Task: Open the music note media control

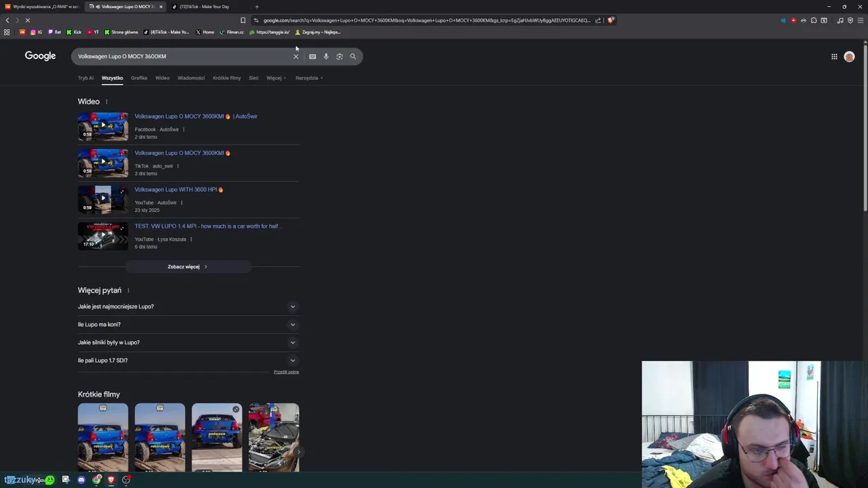Action: [840, 20]
